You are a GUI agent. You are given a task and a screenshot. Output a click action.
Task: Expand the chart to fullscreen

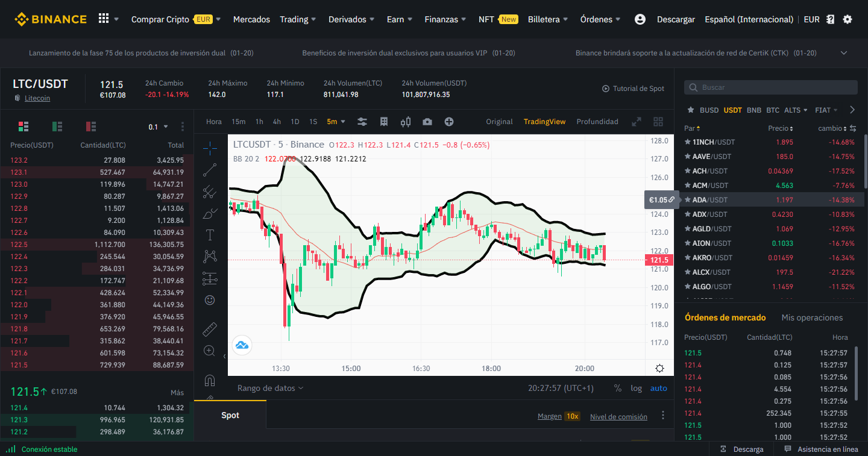[x=636, y=122]
